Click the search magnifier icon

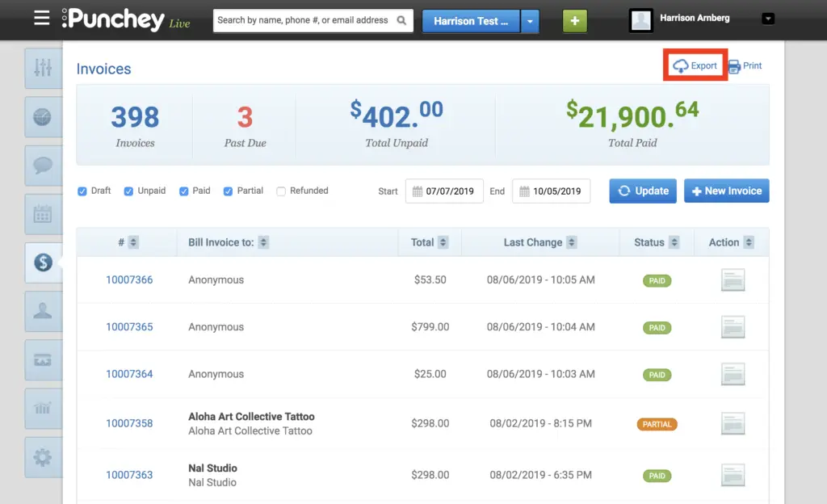point(401,20)
